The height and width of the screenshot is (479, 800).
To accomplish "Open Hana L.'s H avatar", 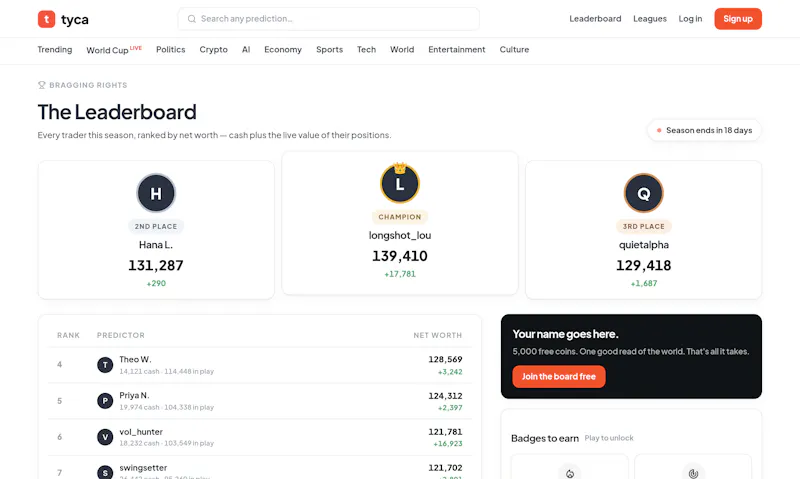I will 156,193.
